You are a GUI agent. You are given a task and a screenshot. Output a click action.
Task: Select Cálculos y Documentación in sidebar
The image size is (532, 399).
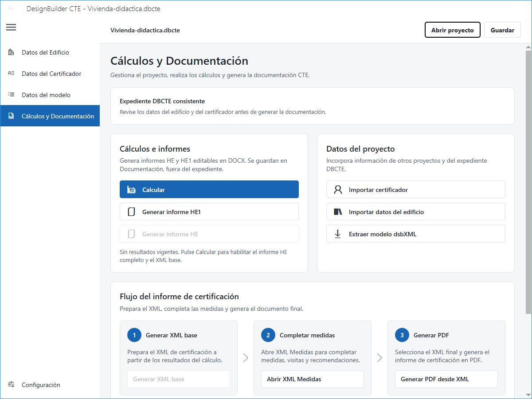50,116
